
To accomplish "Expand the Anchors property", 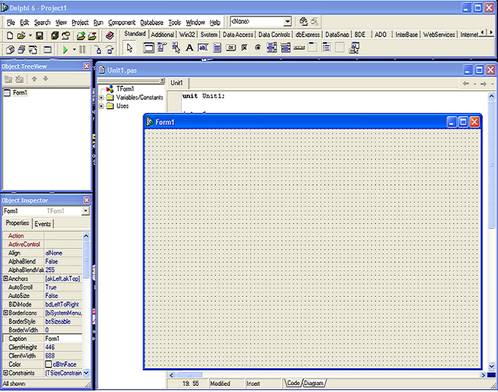I will pyautogui.click(x=6, y=278).
